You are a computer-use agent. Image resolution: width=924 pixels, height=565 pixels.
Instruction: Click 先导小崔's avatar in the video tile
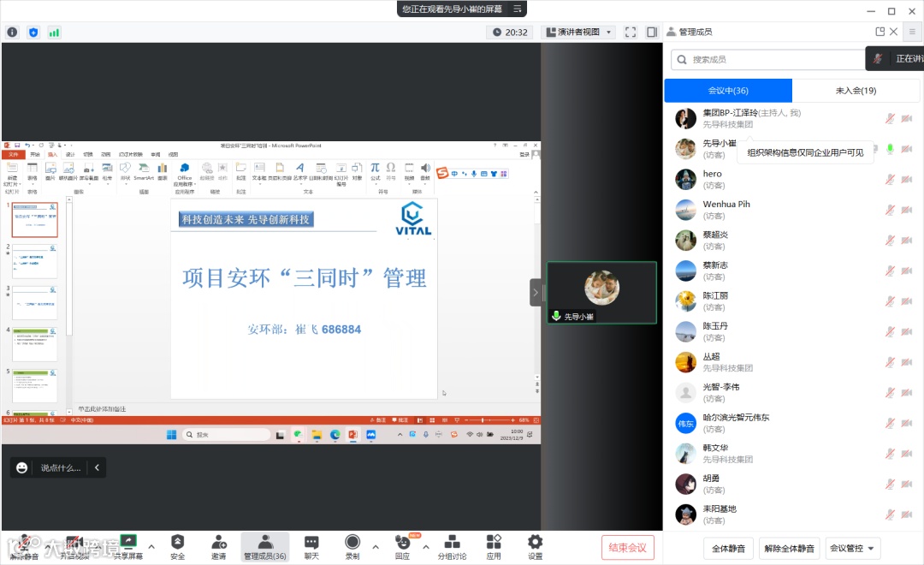click(x=601, y=288)
